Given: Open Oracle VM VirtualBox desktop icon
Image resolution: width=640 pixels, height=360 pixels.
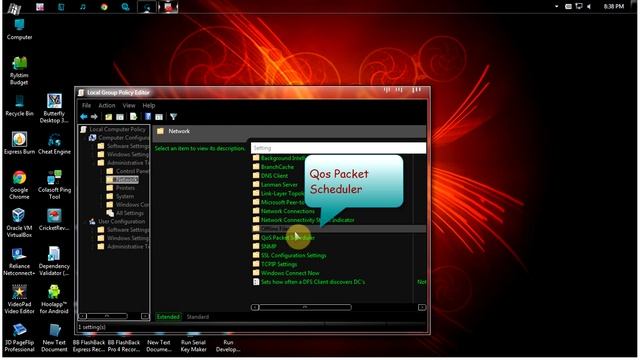Looking at the screenshot, I should pos(19,223).
